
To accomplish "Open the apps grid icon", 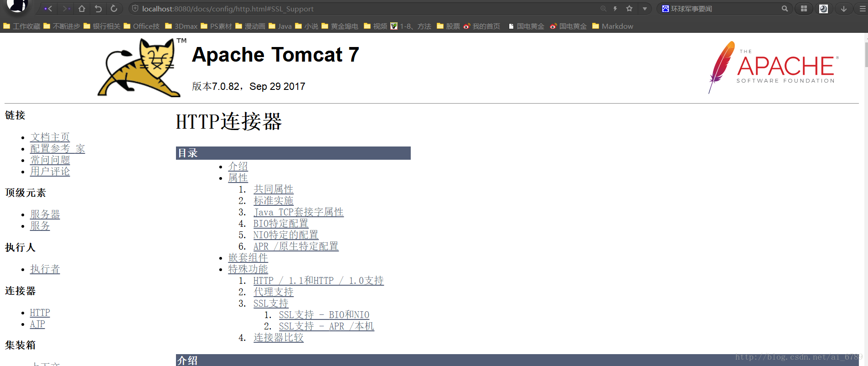I will pos(804,9).
